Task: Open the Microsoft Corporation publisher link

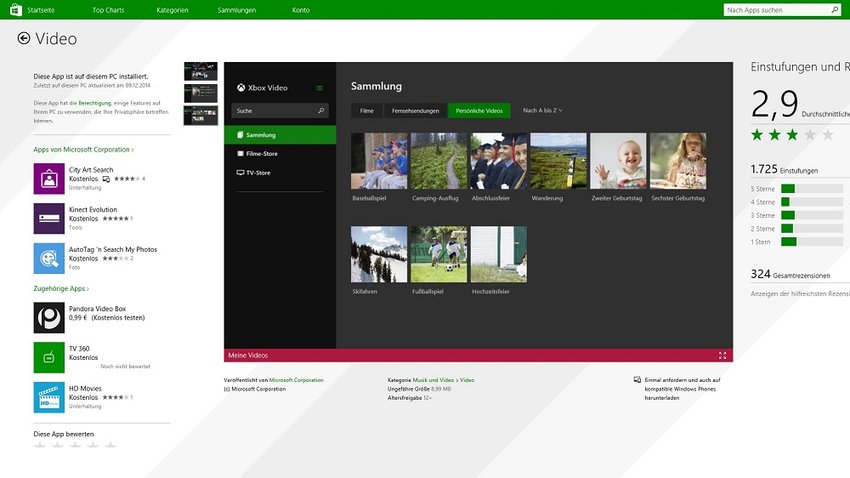Action: 296,380
